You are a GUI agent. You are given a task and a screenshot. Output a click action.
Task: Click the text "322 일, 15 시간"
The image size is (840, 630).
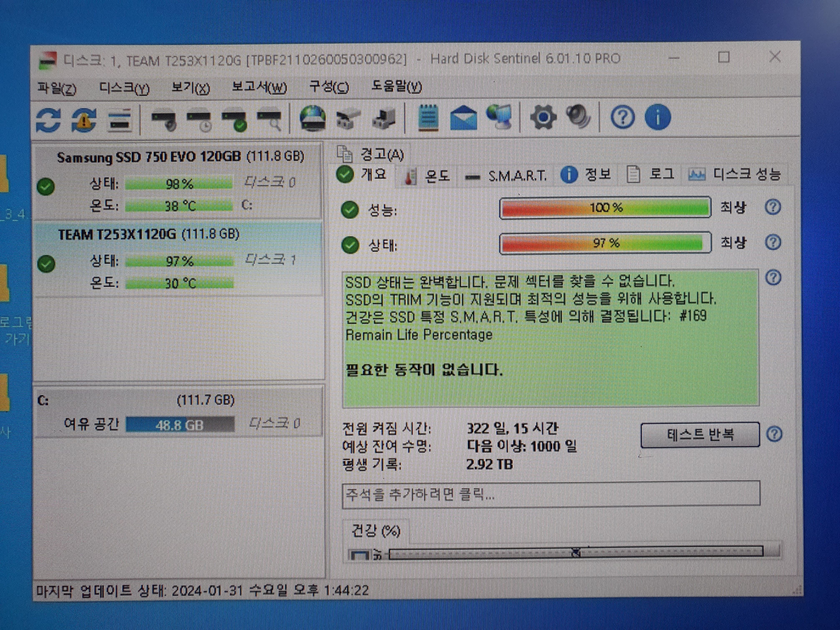tap(512, 428)
